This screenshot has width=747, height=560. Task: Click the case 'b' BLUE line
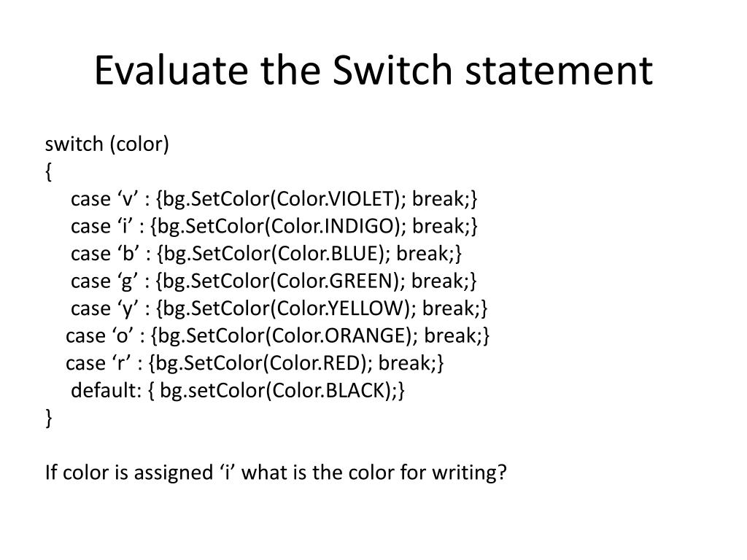266,254
